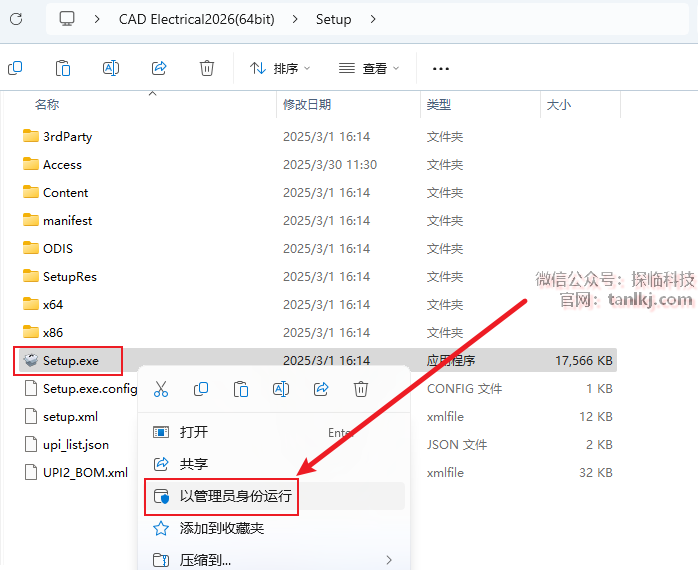This screenshot has height=570, width=698.
Task: Click the refresh icon in address bar
Action: (16, 19)
